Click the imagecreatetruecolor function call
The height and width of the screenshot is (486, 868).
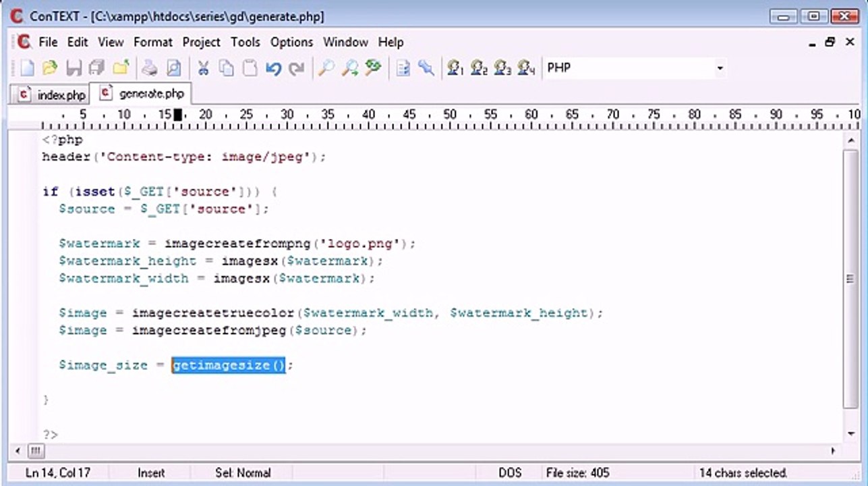213,313
